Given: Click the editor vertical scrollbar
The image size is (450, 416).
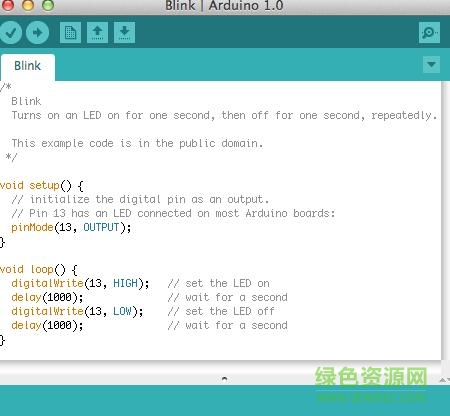Looking at the screenshot, I should coord(446,220).
